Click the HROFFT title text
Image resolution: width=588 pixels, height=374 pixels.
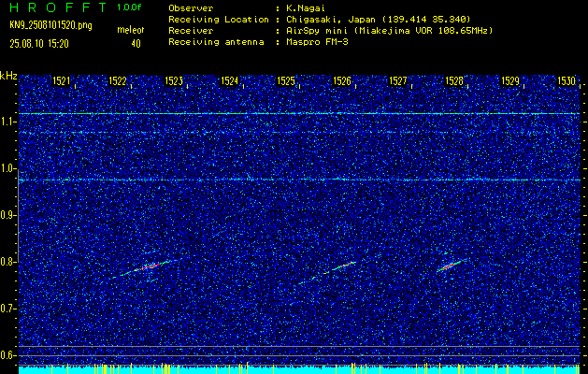click(x=58, y=7)
